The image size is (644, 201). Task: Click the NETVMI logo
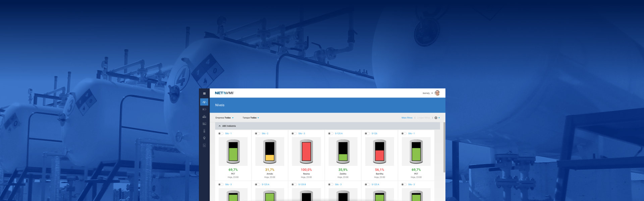coord(224,93)
